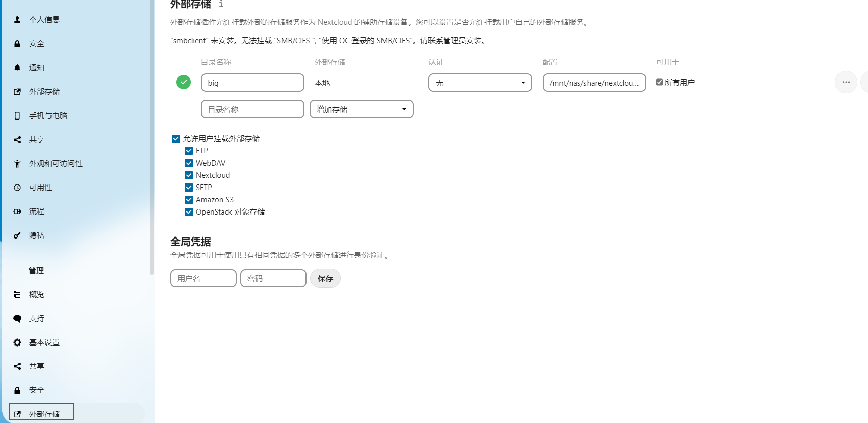868x423 pixels.
Task: Click the 手机与电脑 phone icon
Action: pyautogui.click(x=17, y=116)
